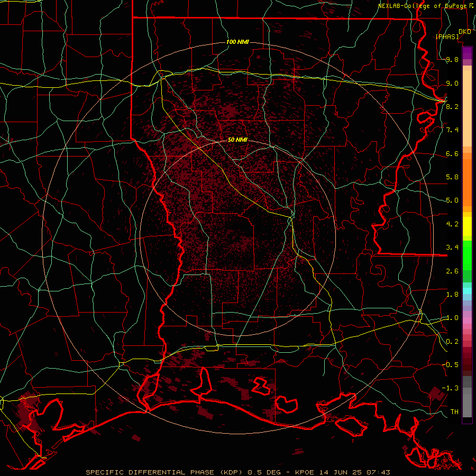Click the 'SPECIFIC DIFFERENTIAL PHASE (KDP)' caption text
This screenshot has height=476, width=476.
point(164,472)
